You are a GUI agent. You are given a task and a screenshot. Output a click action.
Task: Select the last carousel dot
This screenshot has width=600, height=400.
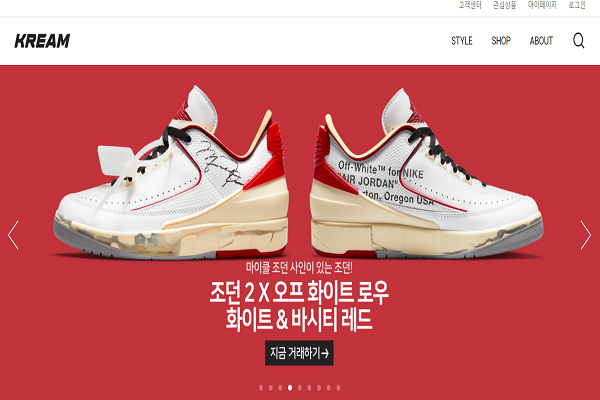[x=338, y=388]
